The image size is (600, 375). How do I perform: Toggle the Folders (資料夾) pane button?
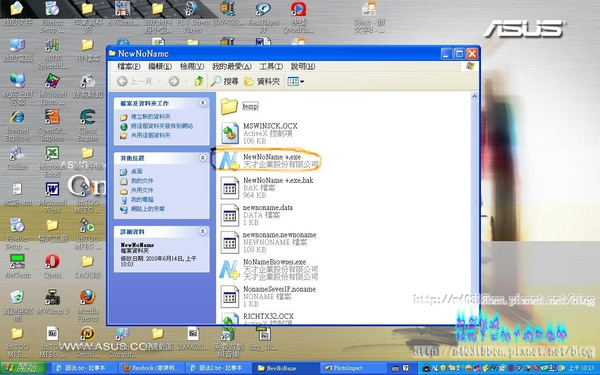(262, 81)
